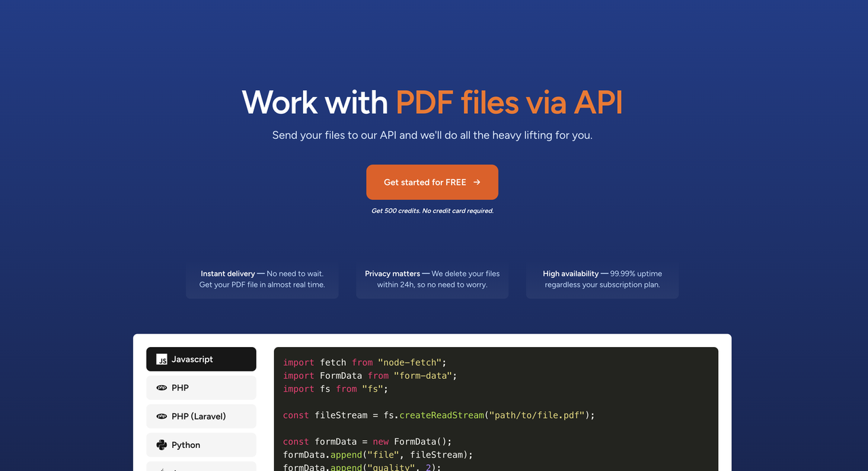Switch to the PHP code sample

(x=201, y=388)
